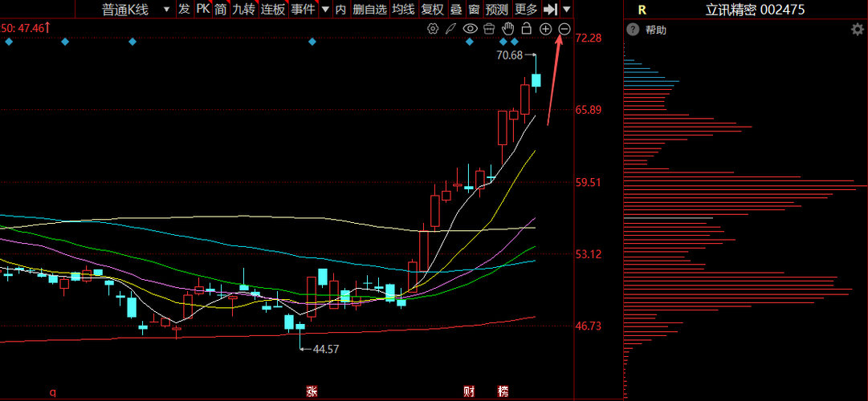Click the 事件 events button
The width and height of the screenshot is (868, 401).
pos(303,10)
